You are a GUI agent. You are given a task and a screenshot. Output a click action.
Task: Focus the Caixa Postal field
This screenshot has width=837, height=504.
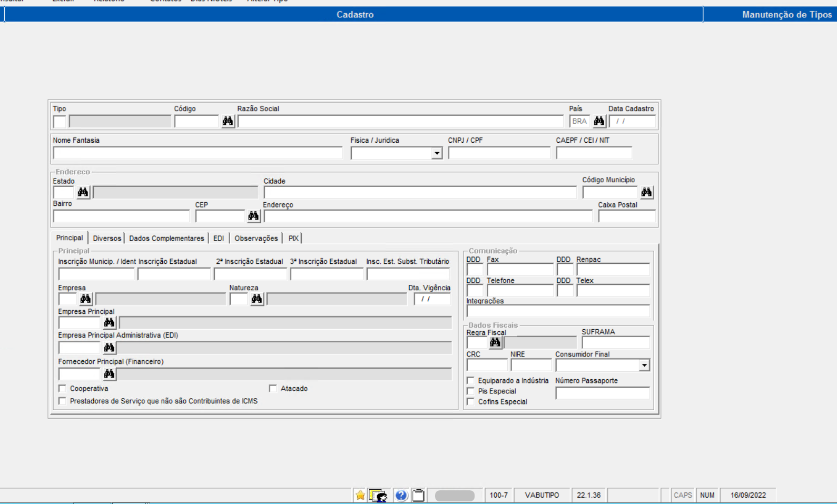click(627, 216)
